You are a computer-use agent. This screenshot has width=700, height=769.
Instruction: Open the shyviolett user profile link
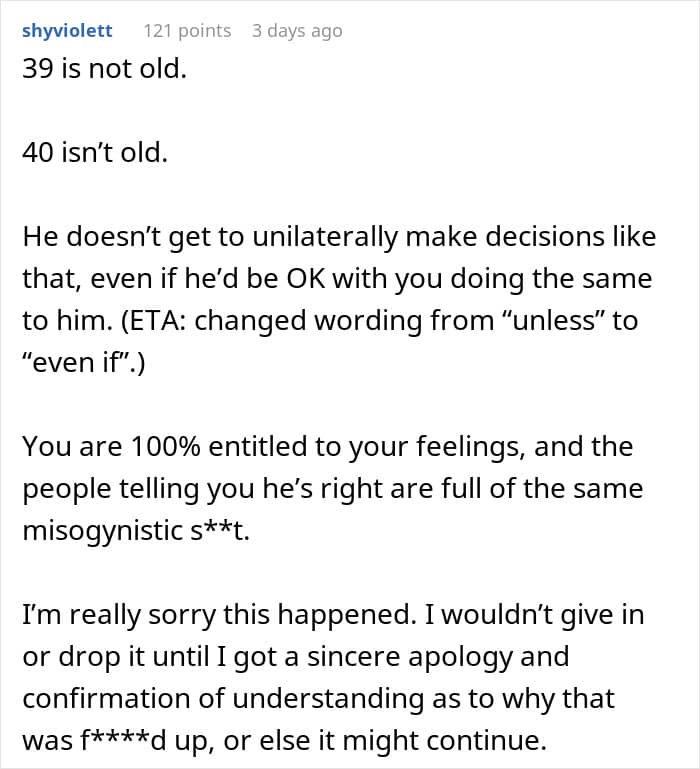tap(67, 31)
